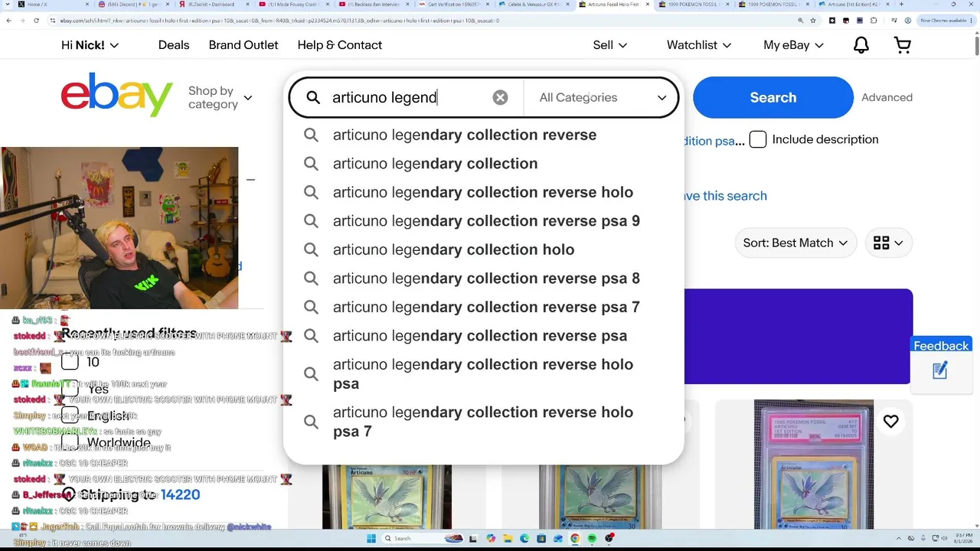Click magnifier beside 'articuno legendary collection reverse psa 9'

(311, 221)
